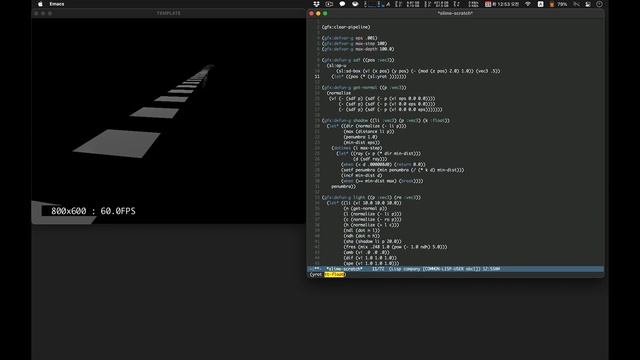640x360 pixels.
Task: Click the (gfx:clear-pipeline) line
Action: pos(346,27)
